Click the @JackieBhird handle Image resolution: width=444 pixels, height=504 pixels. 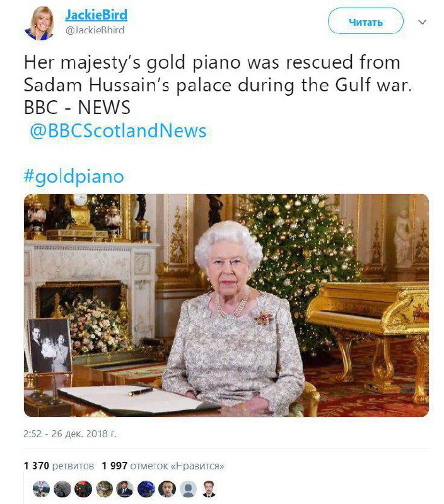pyautogui.click(x=95, y=30)
